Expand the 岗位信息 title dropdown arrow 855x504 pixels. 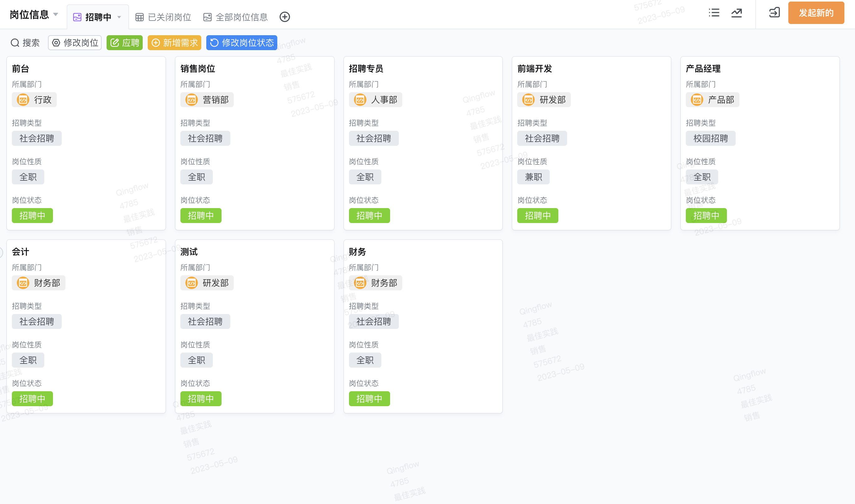(56, 15)
